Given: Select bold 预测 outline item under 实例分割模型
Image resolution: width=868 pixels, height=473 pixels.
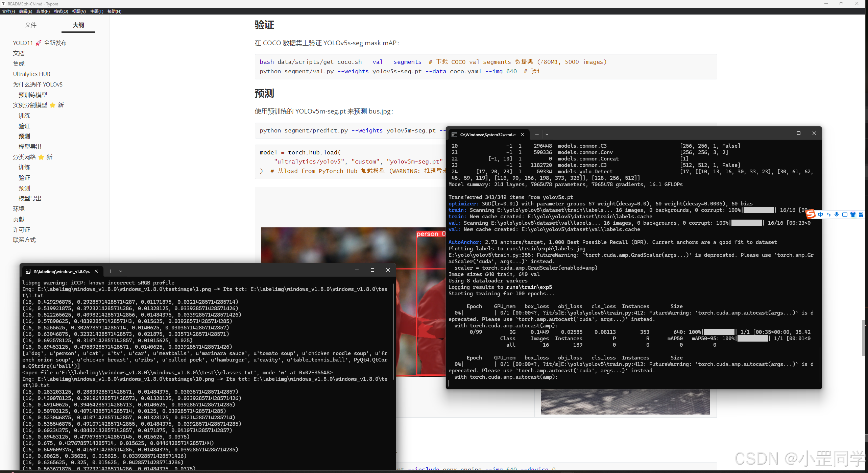Looking at the screenshot, I should (24, 136).
